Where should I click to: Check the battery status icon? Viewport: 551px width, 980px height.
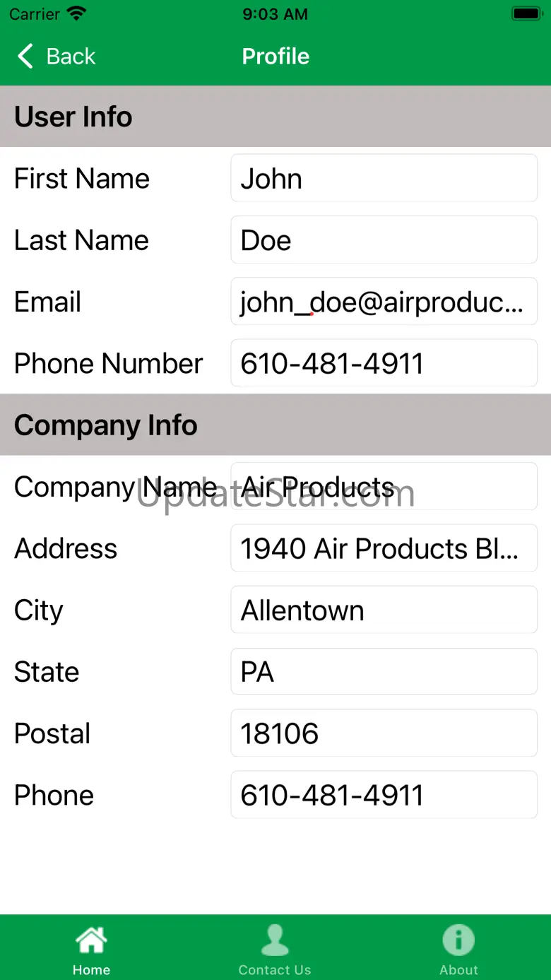click(x=526, y=14)
